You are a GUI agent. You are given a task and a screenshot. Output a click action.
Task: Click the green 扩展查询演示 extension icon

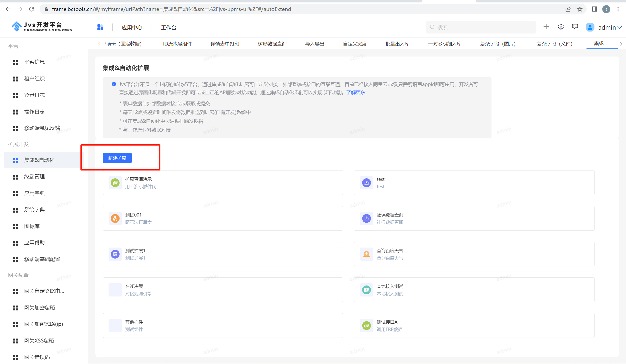pos(115,183)
